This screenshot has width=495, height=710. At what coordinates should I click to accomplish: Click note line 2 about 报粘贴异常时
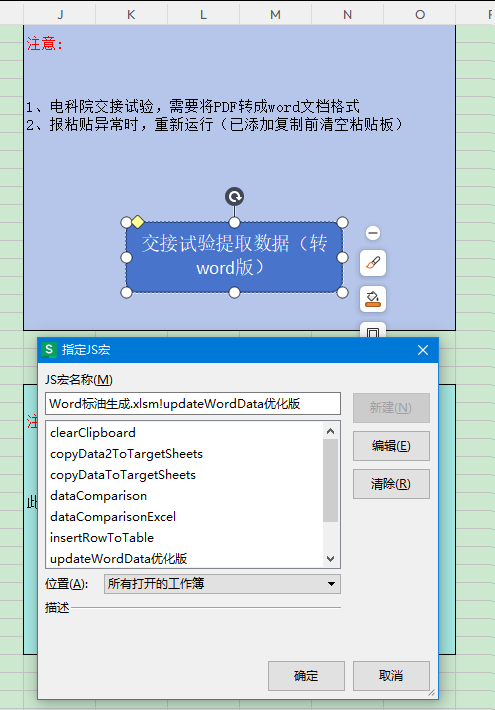215,124
